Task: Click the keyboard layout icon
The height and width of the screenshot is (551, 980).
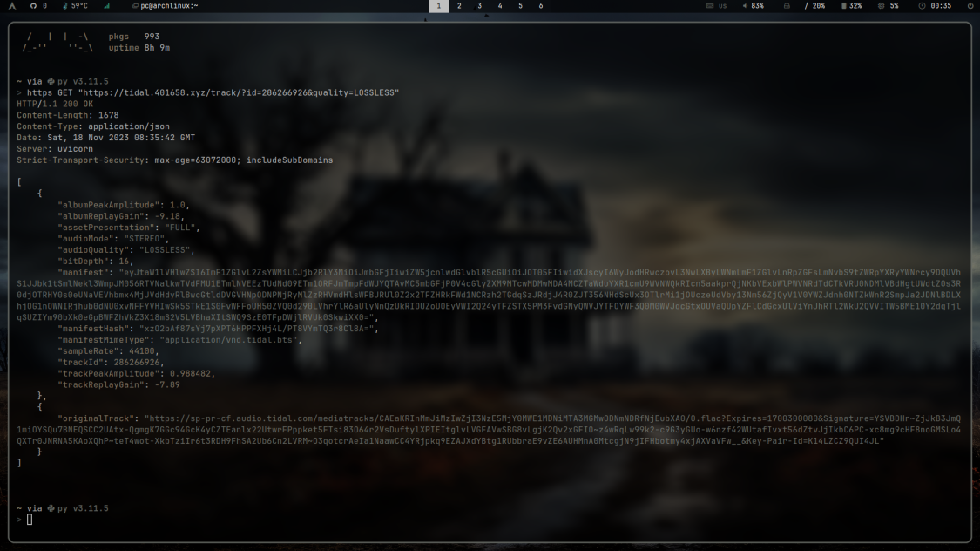Action: coord(709,5)
